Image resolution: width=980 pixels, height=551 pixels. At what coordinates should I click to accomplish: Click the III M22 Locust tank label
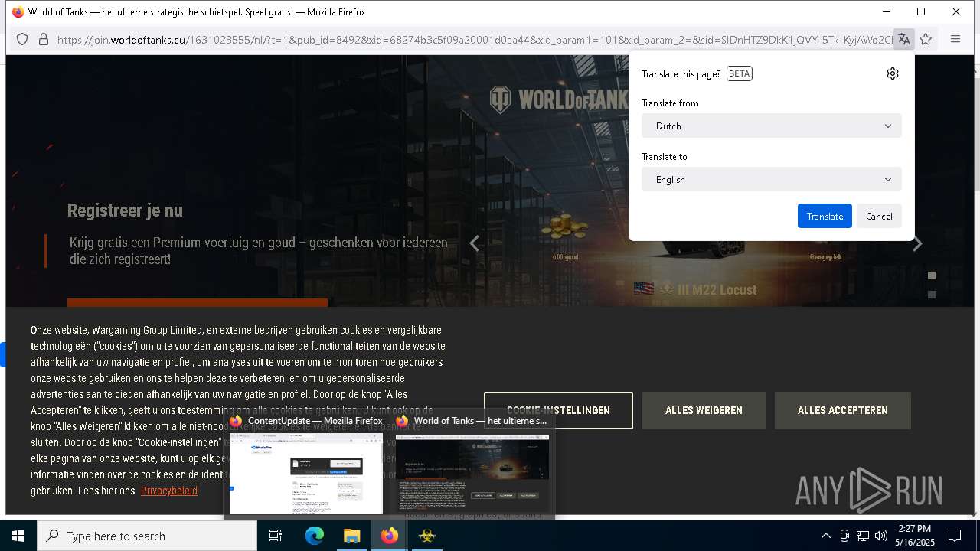point(695,289)
